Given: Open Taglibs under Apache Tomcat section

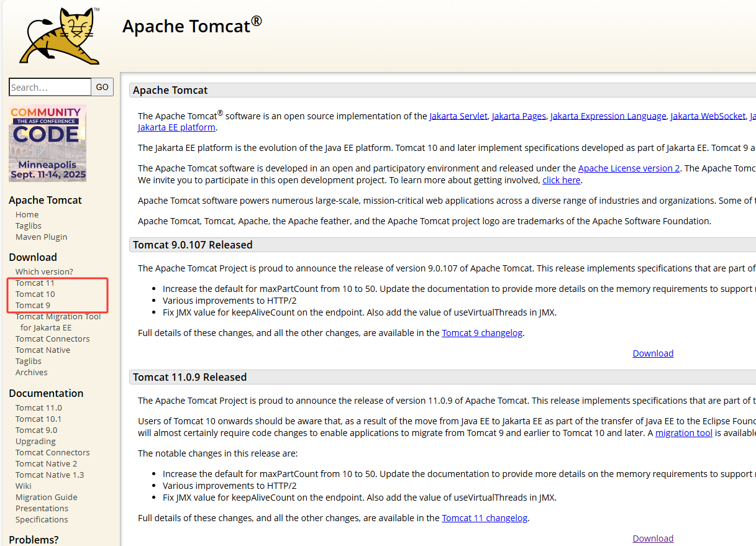Looking at the screenshot, I should [x=29, y=225].
